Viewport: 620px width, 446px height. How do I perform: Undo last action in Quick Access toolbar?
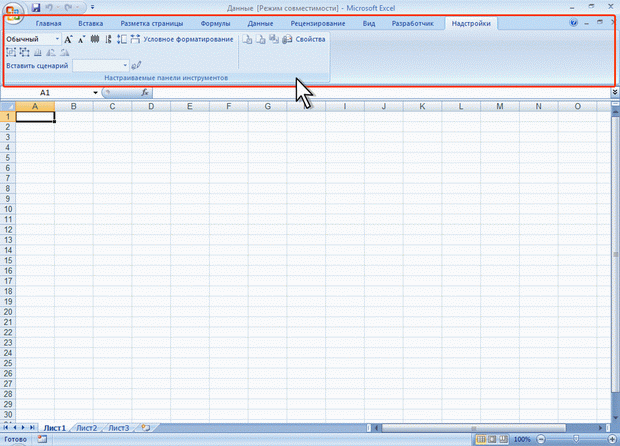[49, 8]
